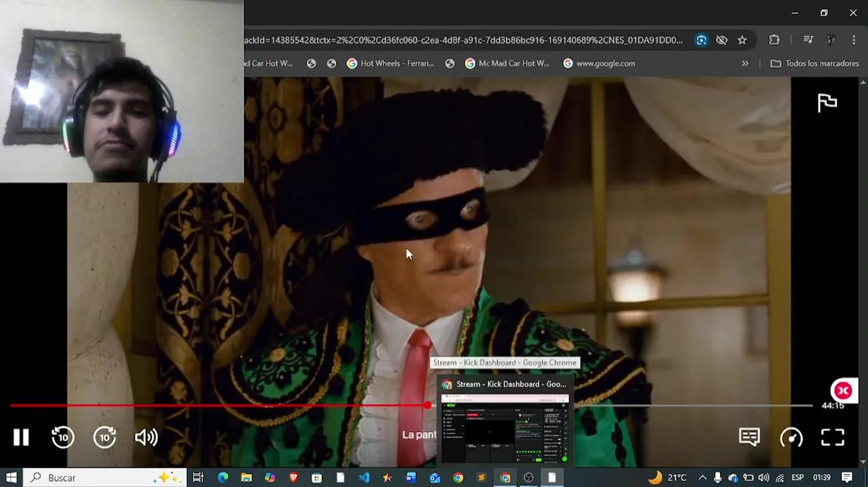The image size is (868, 487).
Task: Click the globe bookmark after Hot Wheels - Ferrari
Action: (450, 64)
